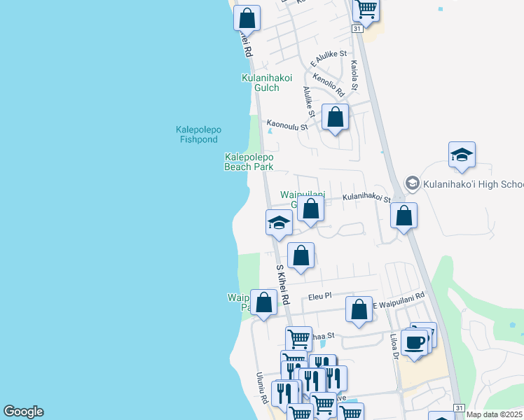Click the Kulanihako'i High School text label
Viewport: 524px width, 420px height.
point(472,185)
